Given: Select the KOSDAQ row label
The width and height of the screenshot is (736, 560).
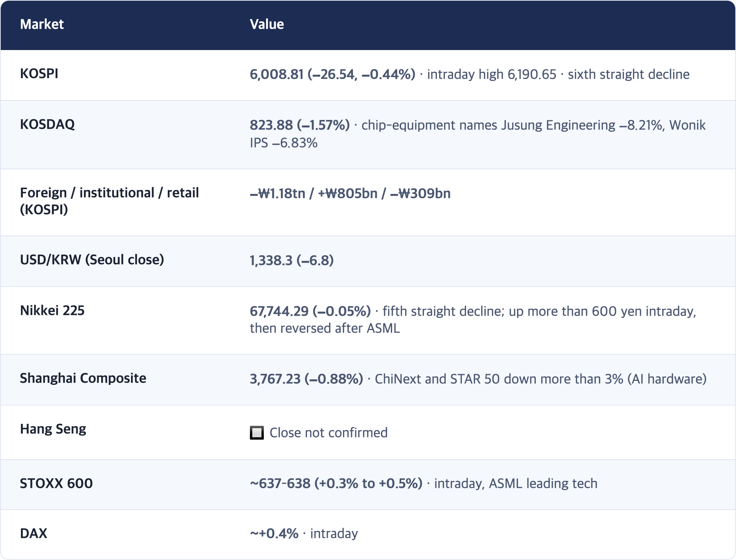Looking at the screenshot, I should coord(47,124).
